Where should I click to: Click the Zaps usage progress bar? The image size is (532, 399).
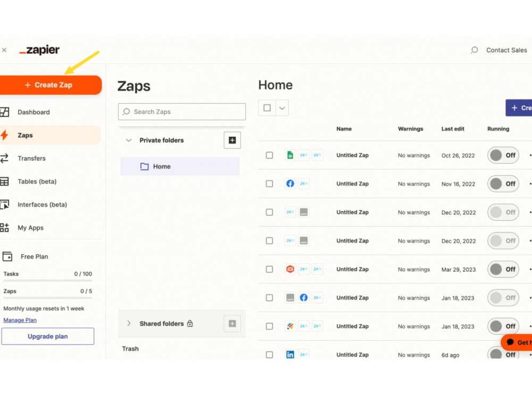(48, 298)
